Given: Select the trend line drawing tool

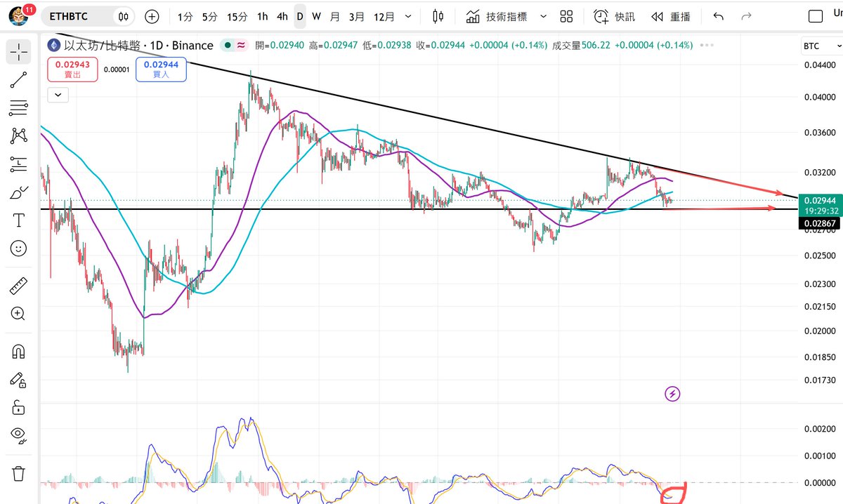Looking at the screenshot, I should [x=19, y=79].
